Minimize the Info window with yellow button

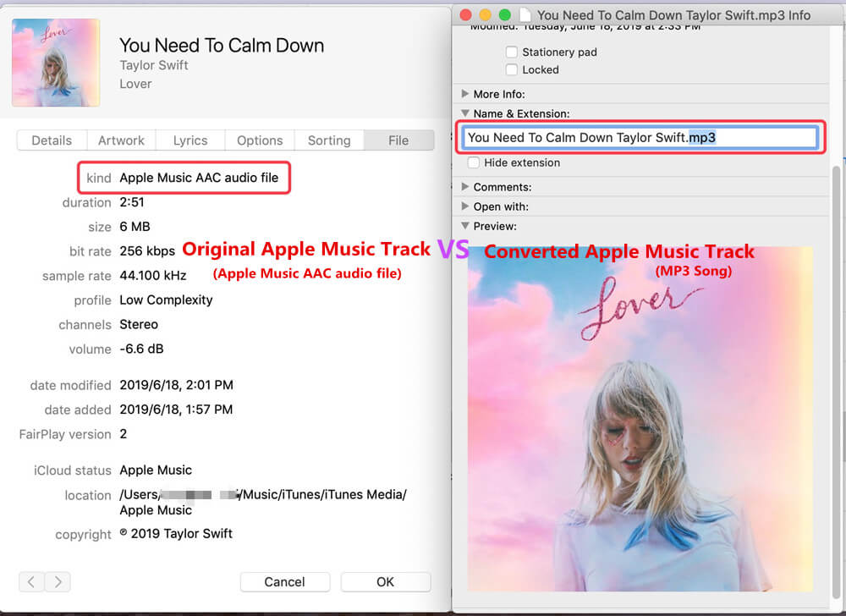point(485,15)
